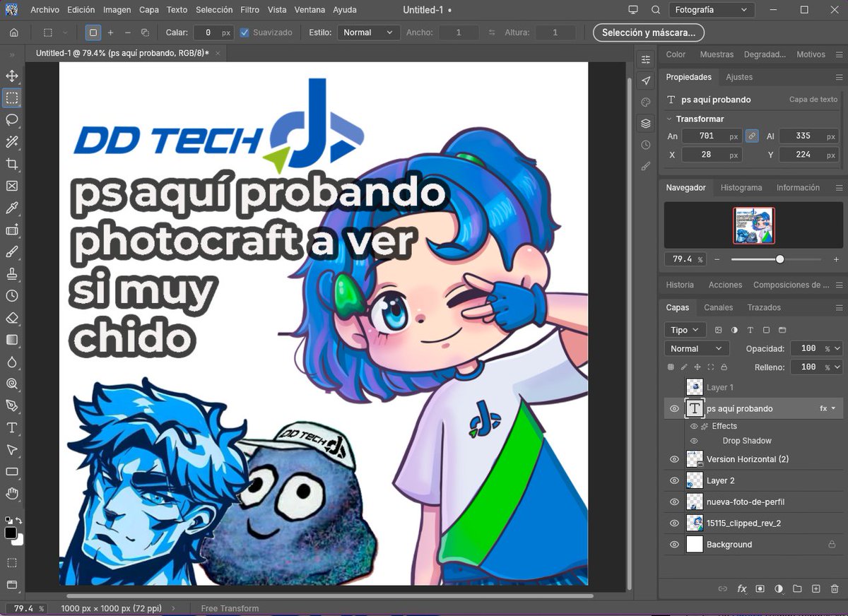Click the Home icon in the options bar
848x616 pixels.
click(14, 32)
